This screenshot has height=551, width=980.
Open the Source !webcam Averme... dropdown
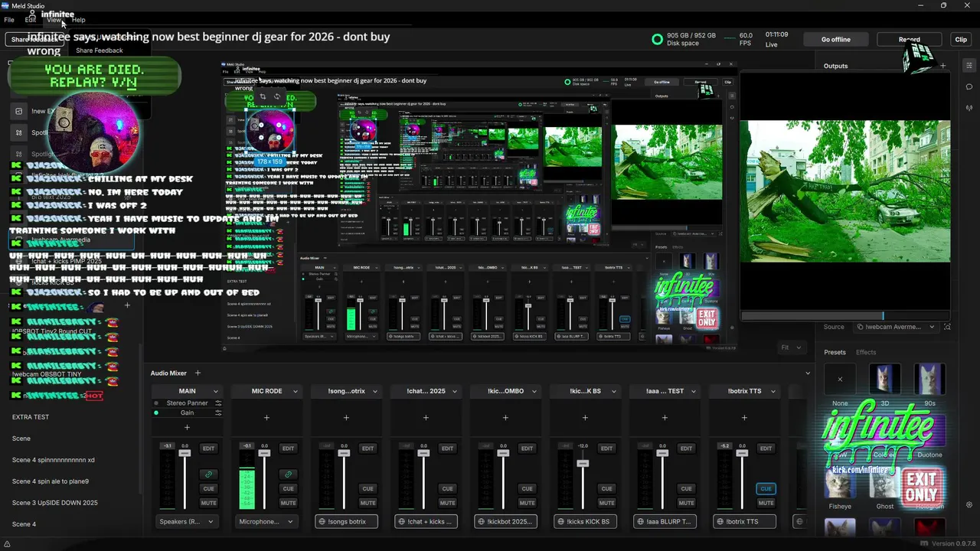(x=894, y=327)
